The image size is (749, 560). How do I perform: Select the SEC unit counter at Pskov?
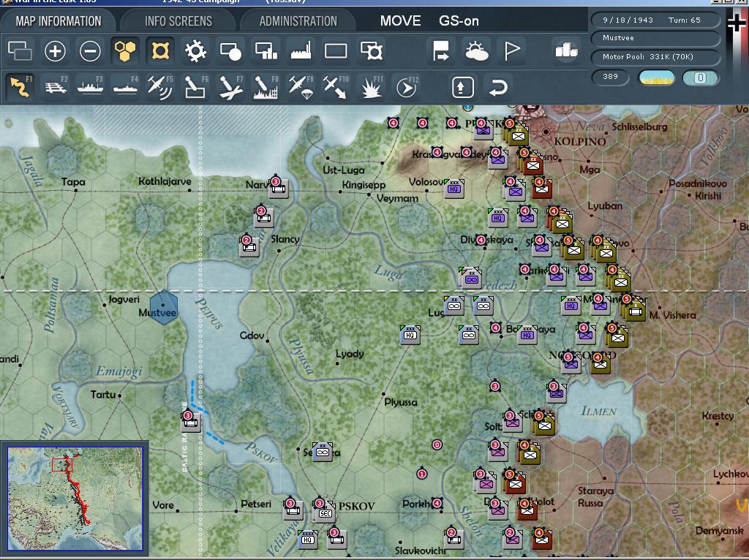point(325,512)
